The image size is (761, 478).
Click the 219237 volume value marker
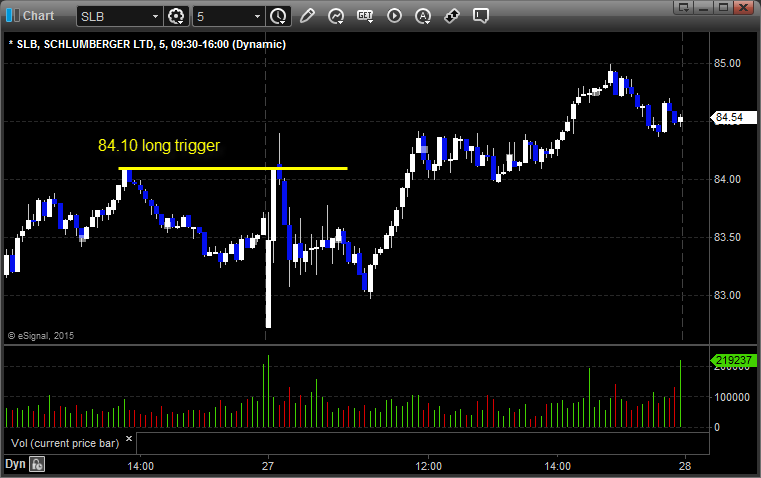(x=733, y=360)
